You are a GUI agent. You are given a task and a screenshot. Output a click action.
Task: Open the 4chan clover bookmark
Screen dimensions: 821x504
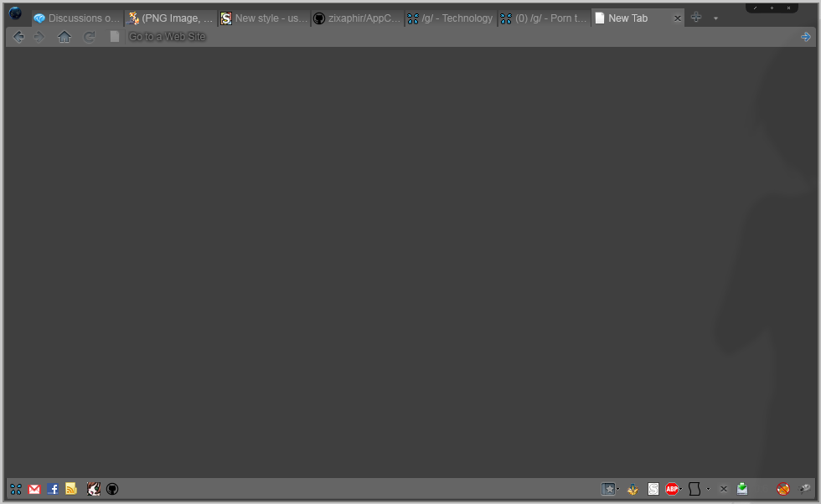coord(16,489)
